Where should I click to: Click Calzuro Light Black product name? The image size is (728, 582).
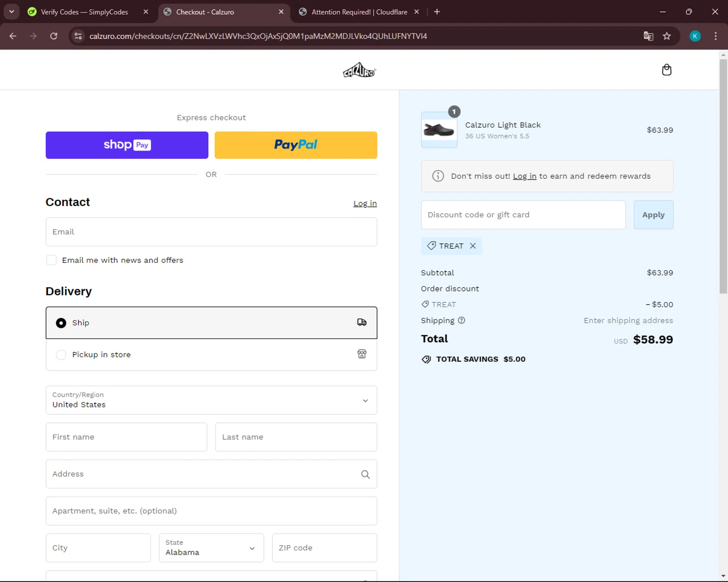point(503,125)
